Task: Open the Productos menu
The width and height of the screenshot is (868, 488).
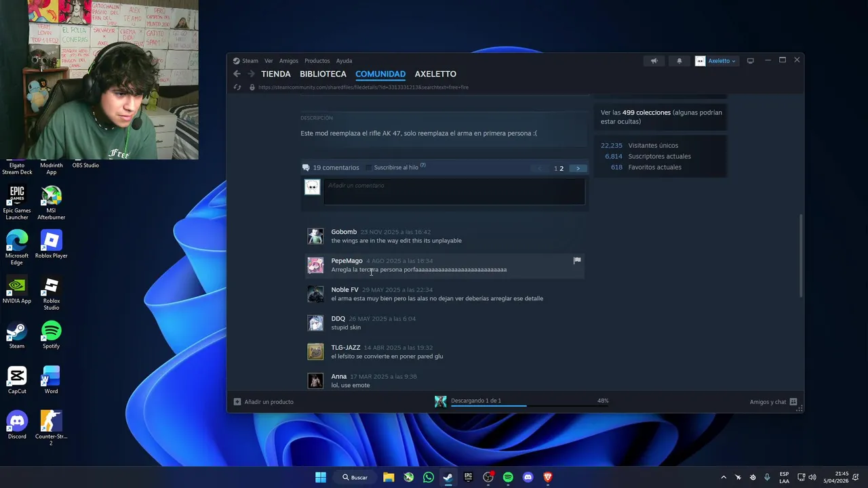Action: click(x=317, y=61)
